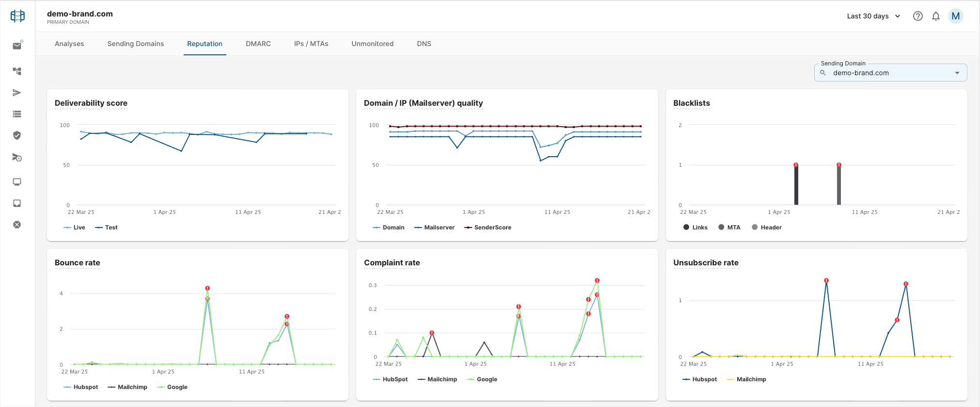Image resolution: width=980 pixels, height=407 pixels.
Task: Open the user avatar M menu
Action: pyautogui.click(x=955, y=16)
